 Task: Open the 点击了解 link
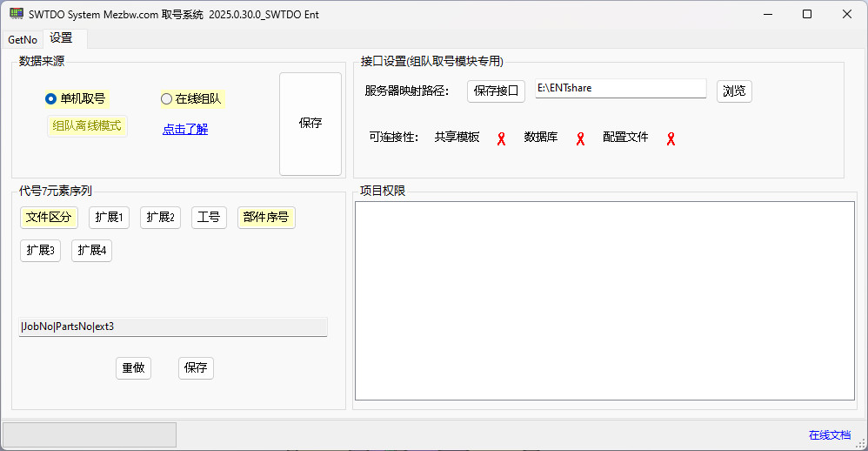pyautogui.click(x=185, y=129)
